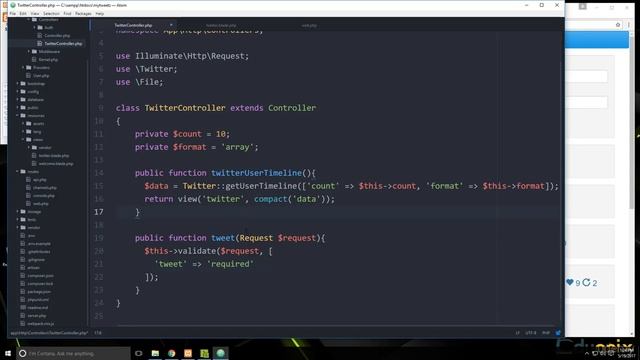Switch to the twitter.blade.php editor tab
Screen dimensions: 640x360
click(x=221, y=25)
